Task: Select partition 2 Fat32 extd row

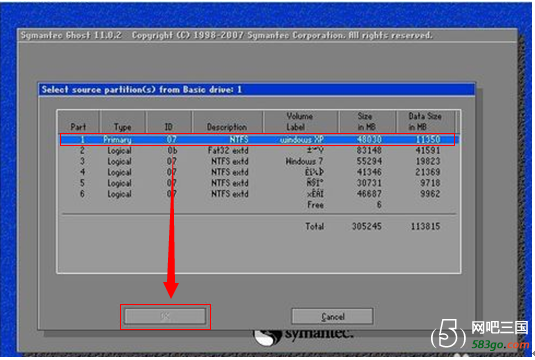Action: pos(259,150)
